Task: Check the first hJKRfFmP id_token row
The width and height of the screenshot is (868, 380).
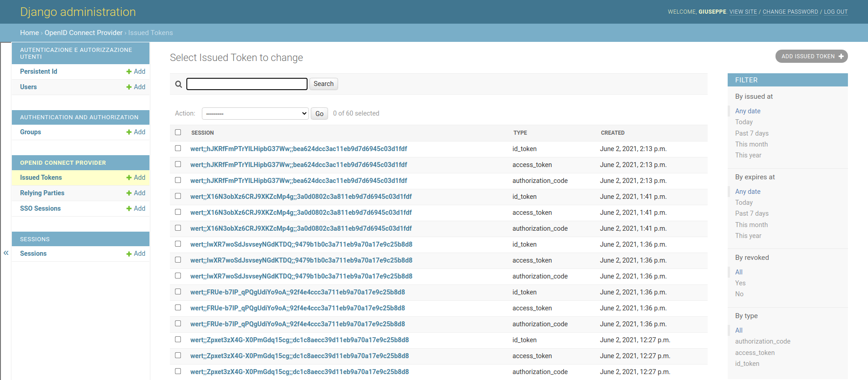Action: coord(178,148)
